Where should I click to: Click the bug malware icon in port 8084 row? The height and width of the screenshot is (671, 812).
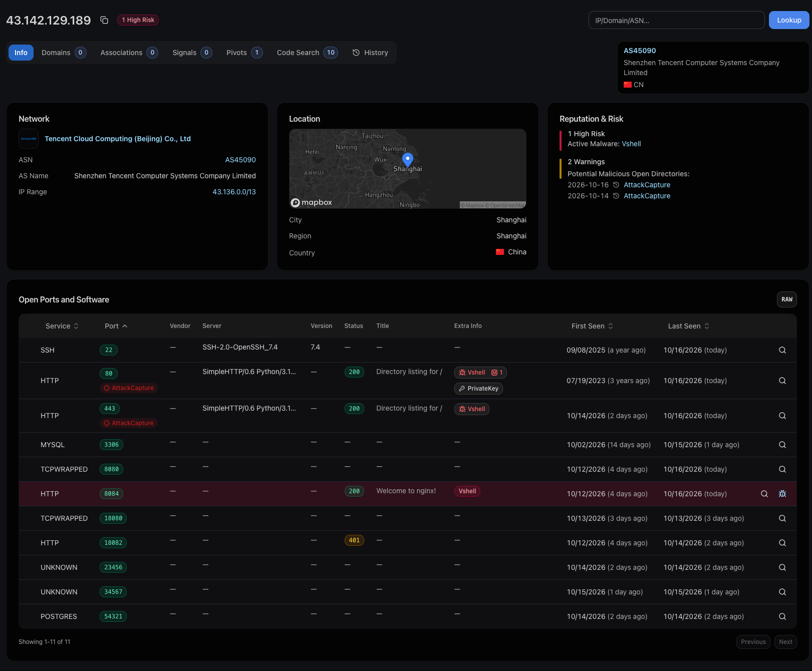coord(782,494)
